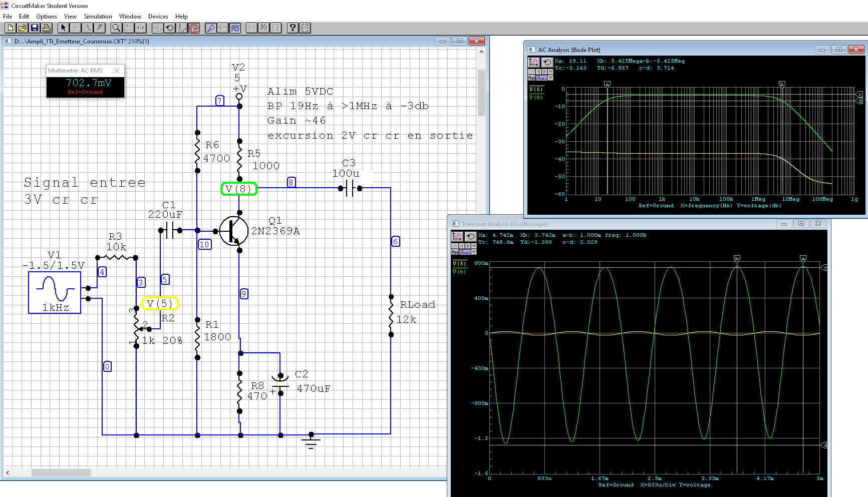Click the Zoom magnifier tool
Viewport: 868px width, 497px height.
click(x=116, y=28)
